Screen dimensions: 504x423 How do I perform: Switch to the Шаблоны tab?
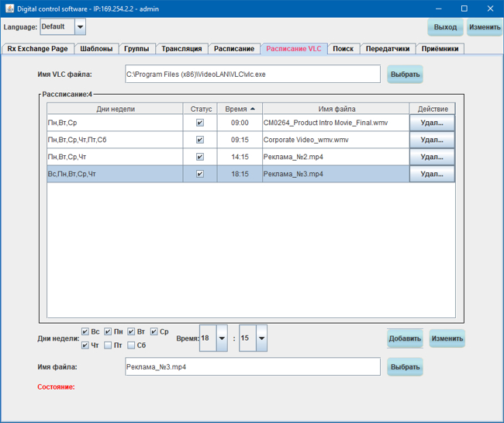coord(96,48)
